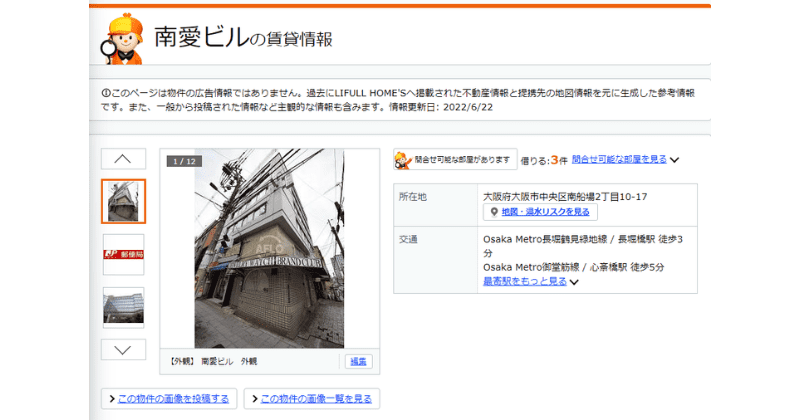Click the up arrow above the thumbnails

[123, 159]
